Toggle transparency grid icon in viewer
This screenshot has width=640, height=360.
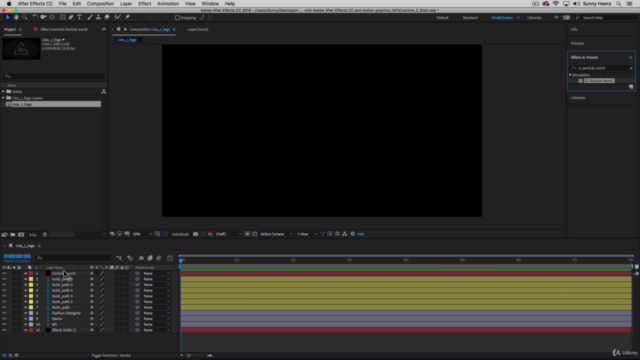pos(255,234)
